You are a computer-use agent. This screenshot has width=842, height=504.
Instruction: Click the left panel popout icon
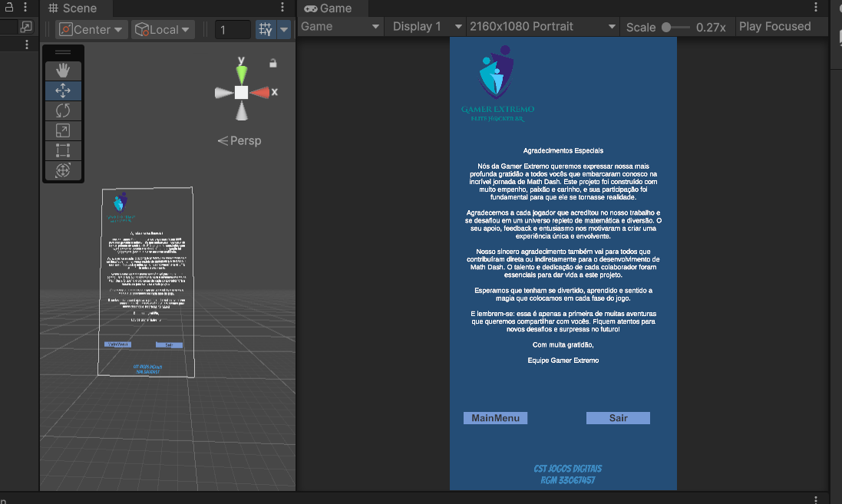coord(26,27)
